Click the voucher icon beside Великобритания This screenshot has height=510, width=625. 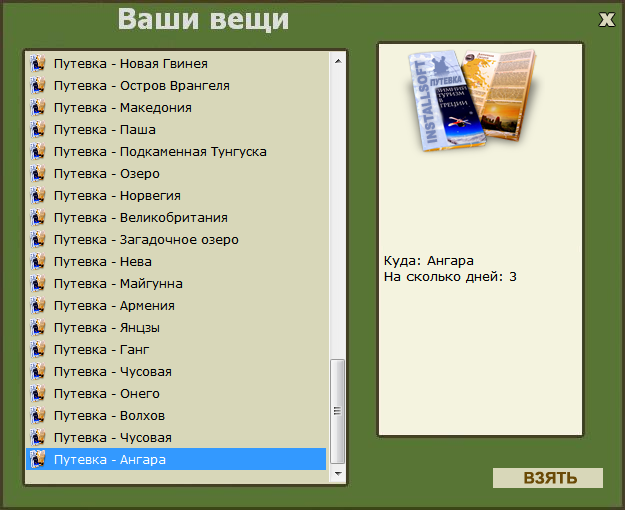37,218
